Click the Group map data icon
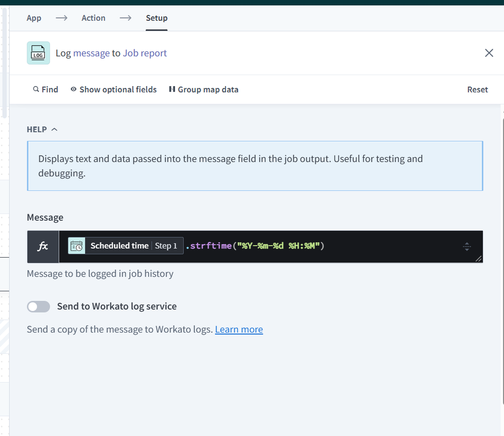This screenshot has width=504, height=436. (x=172, y=89)
